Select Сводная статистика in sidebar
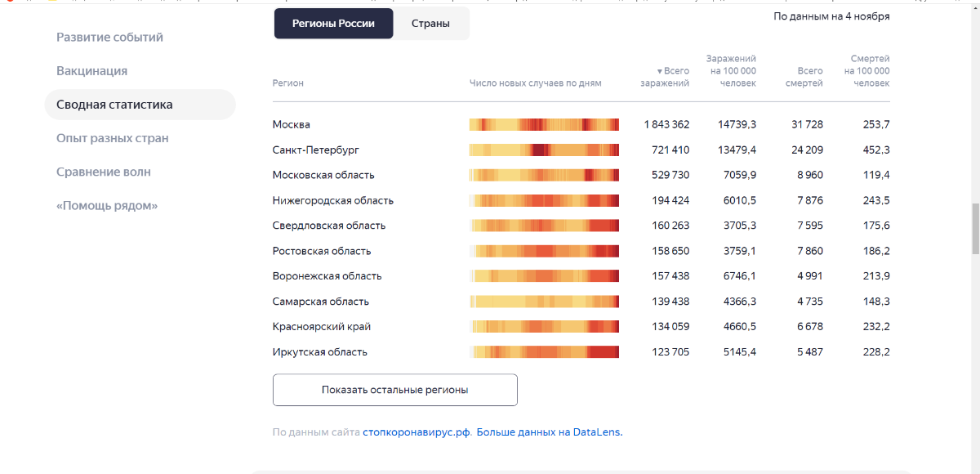The height and width of the screenshot is (474, 980). (114, 105)
